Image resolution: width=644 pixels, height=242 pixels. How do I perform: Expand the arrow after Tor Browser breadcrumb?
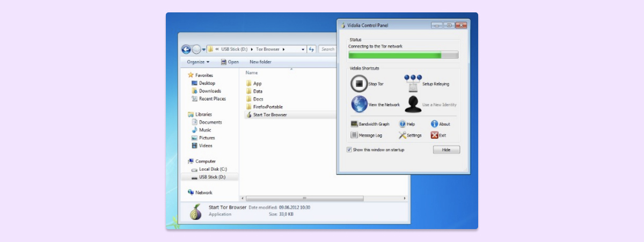283,49
